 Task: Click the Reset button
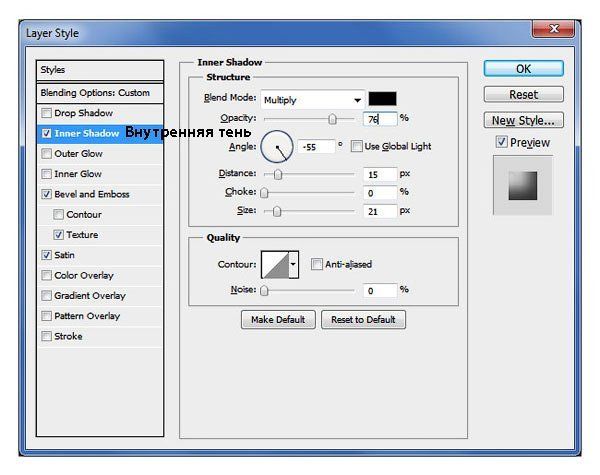point(523,94)
